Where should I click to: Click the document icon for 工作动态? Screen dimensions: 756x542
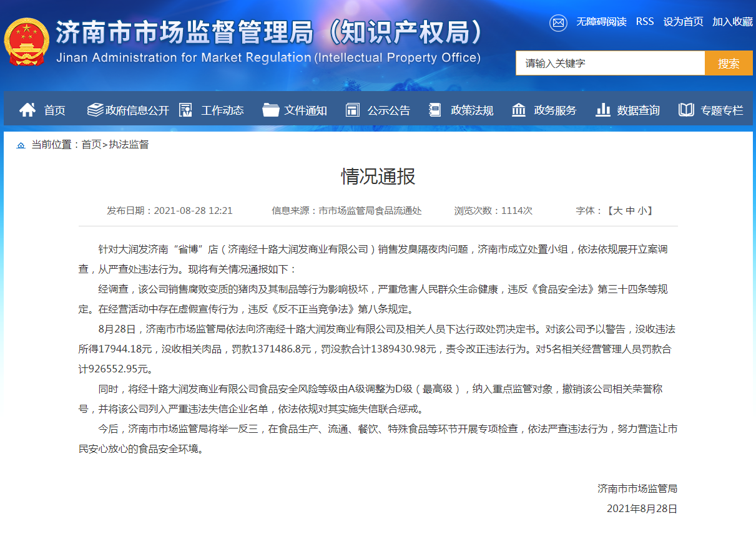point(185,110)
